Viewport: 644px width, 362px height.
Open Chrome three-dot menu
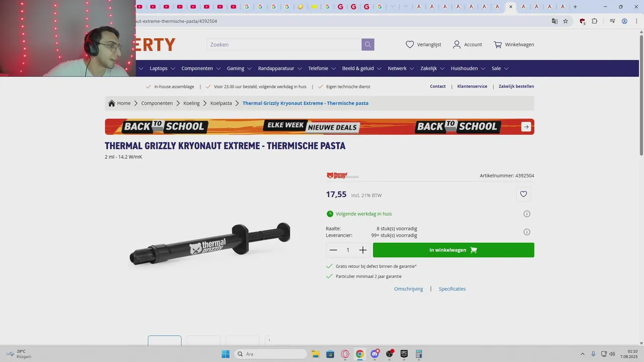pos(636,21)
